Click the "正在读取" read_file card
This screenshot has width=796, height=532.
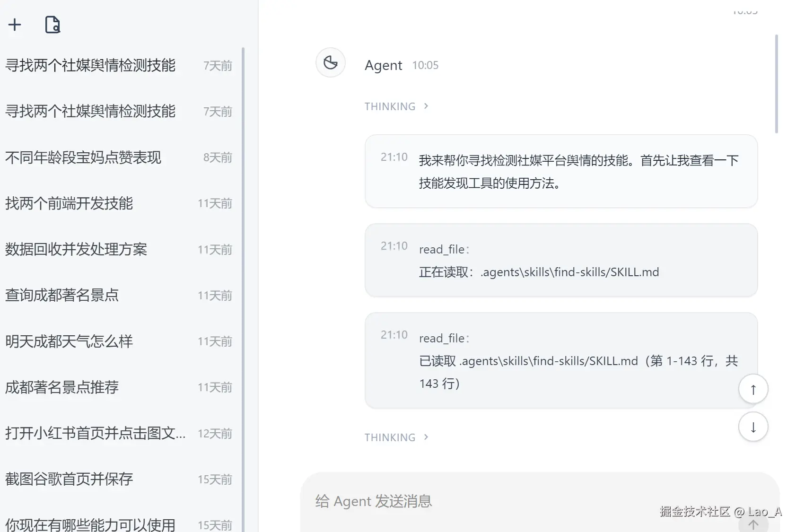pos(561,260)
